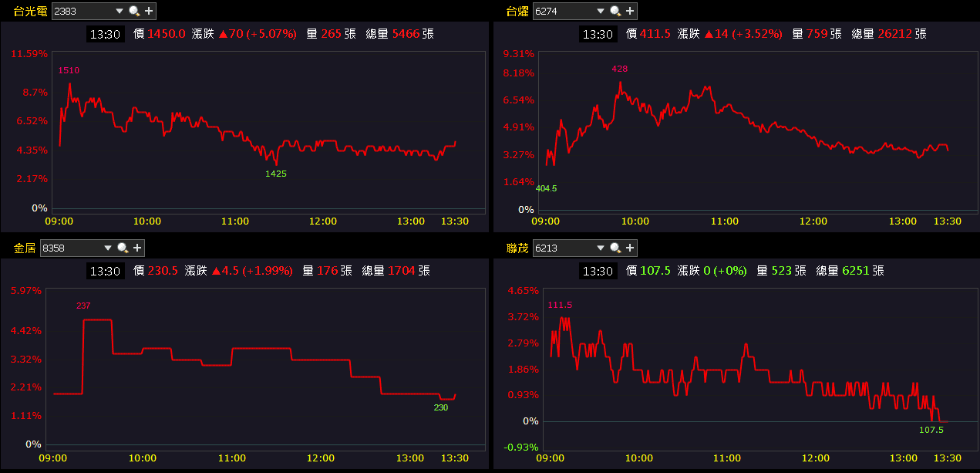Click total volume 26212
This screenshot has width=980, height=473.
point(895,34)
